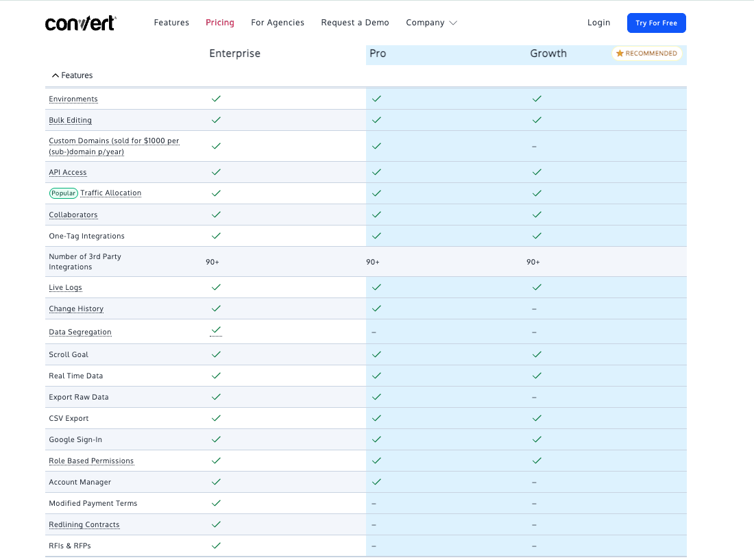
Task: Click the Pro checkmark for API Access
Action: click(376, 172)
